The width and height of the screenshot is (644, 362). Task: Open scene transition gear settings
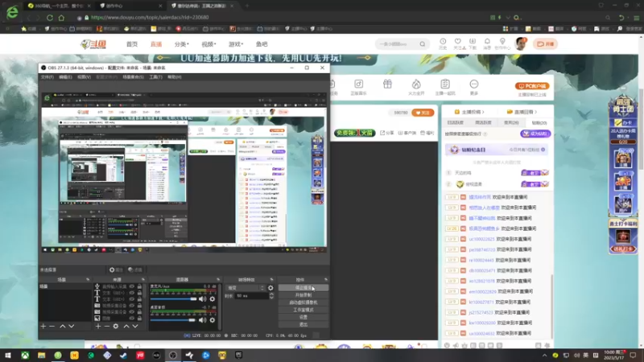click(270, 288)
